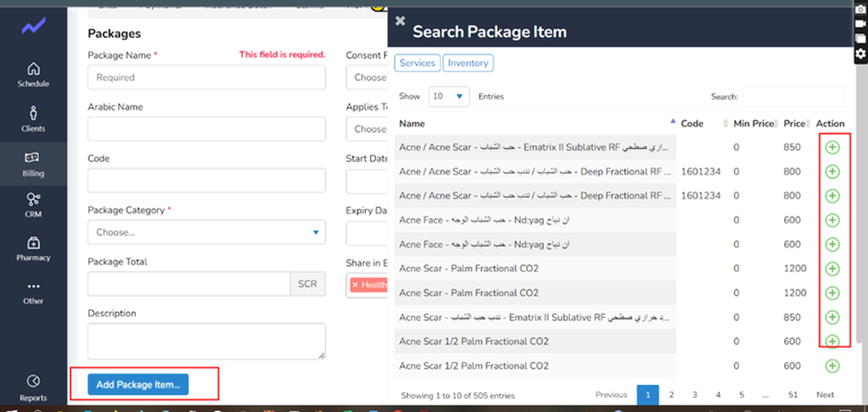Viewport: 868px width, 412px height.
Task: Jump to pagination page 5
Action: point(741,394)
